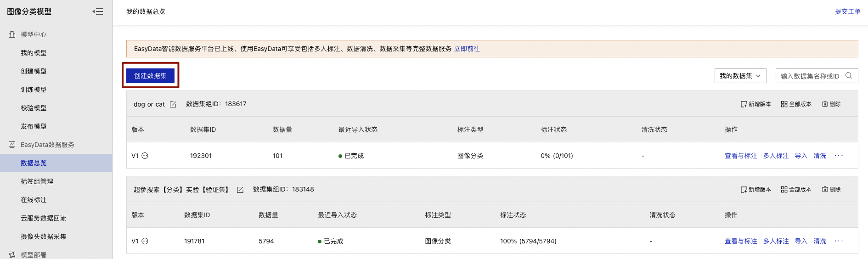868x259 pixels.
Task: Open more actions (···) for dataset 192301
Action: [x=839, y=156]
